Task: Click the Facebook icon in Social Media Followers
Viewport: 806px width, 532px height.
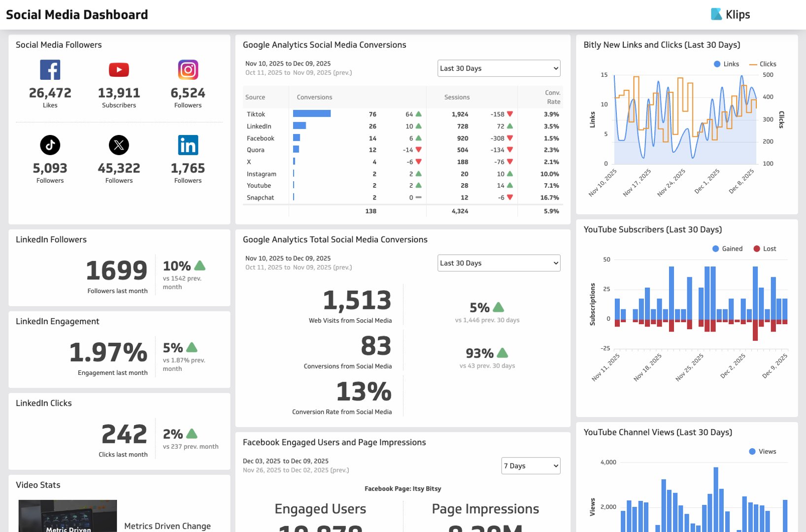Action: 49,69
